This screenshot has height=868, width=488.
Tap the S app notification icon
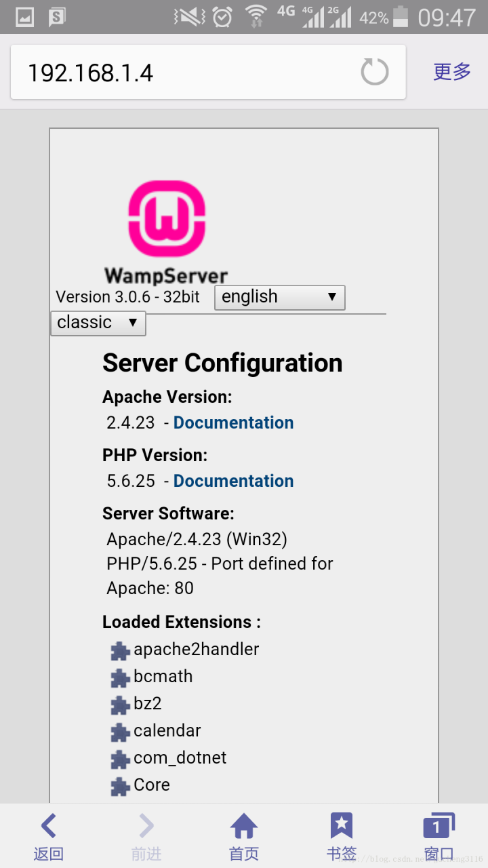tap(58, 17)
